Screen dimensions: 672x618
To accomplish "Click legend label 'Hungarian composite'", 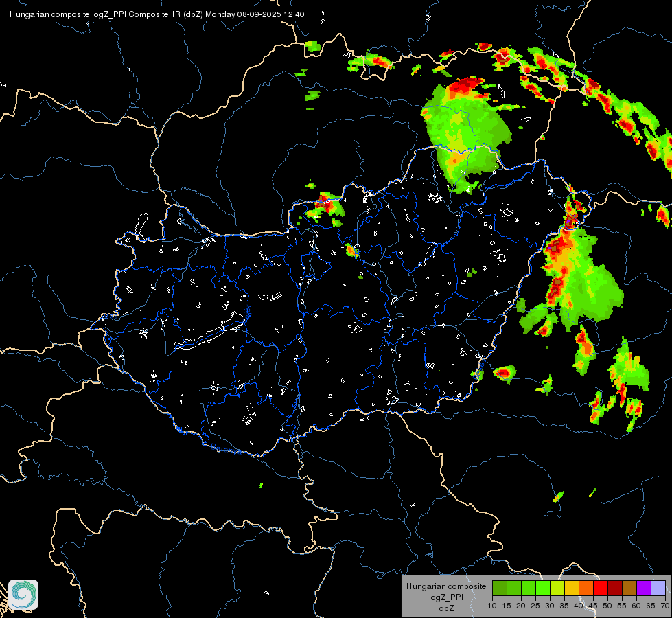I will (x=446, y=586).
